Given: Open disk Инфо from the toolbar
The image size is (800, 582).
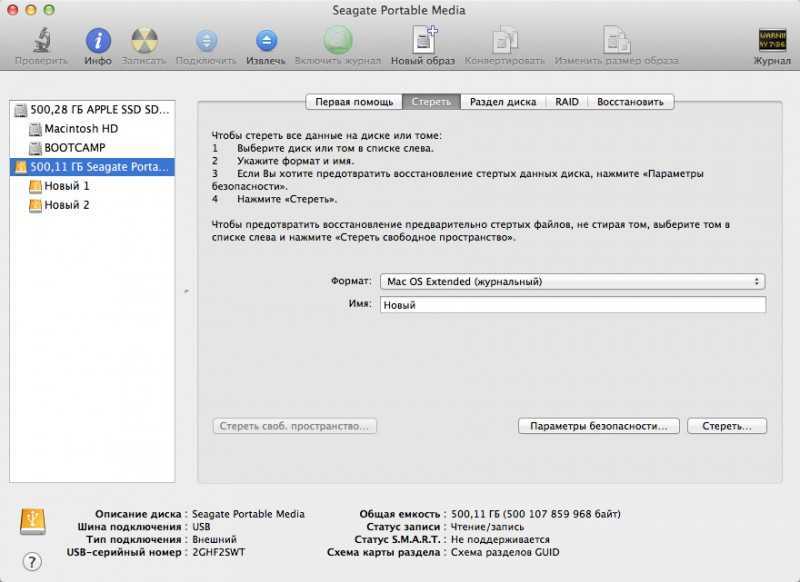Looking at the screenshot, I should pos(98,40).
